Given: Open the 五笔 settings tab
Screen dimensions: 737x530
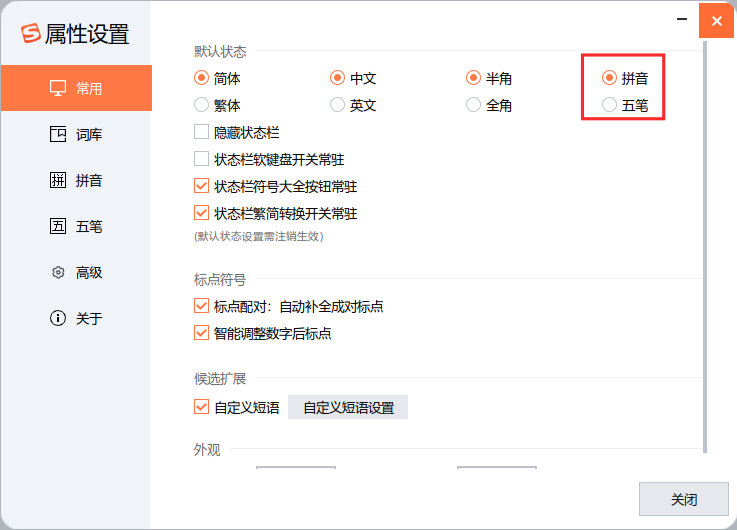Looking at the screenshot, I should 89,226.
